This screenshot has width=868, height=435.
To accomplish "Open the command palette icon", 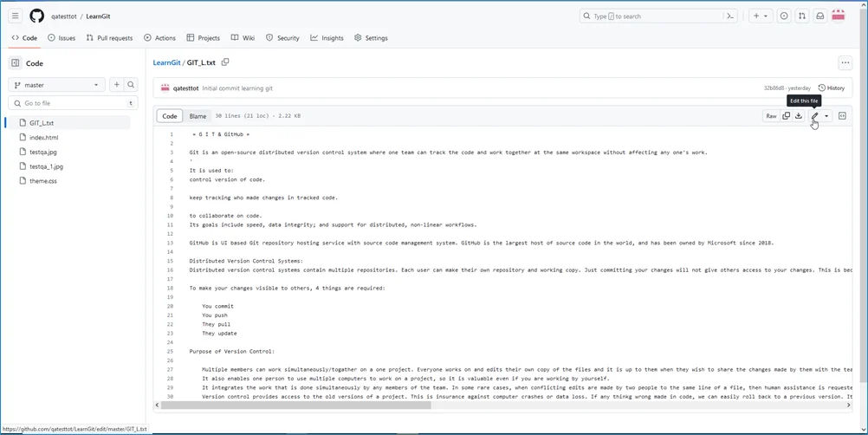I will pos(730,16).
